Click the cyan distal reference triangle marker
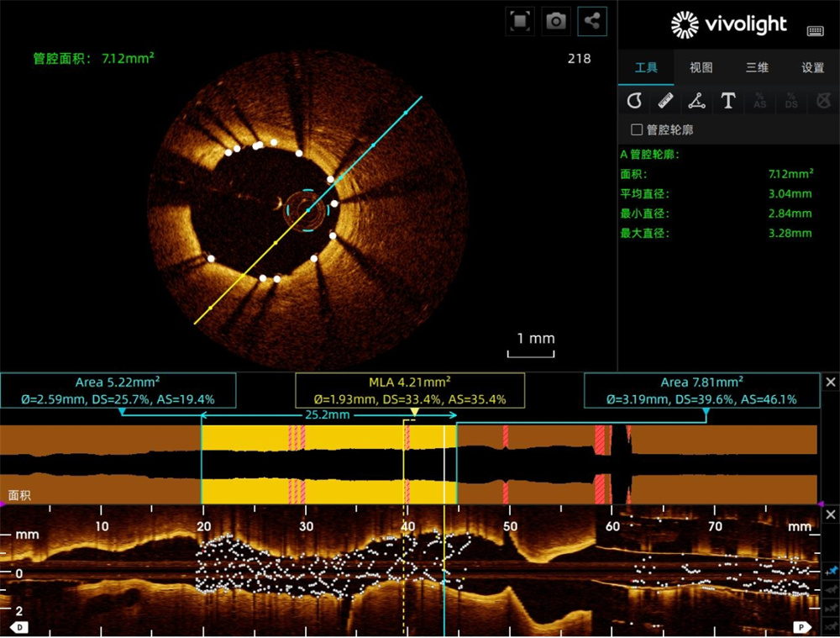The height and width of the screenshot is (638, 840). tap(122, 412)
